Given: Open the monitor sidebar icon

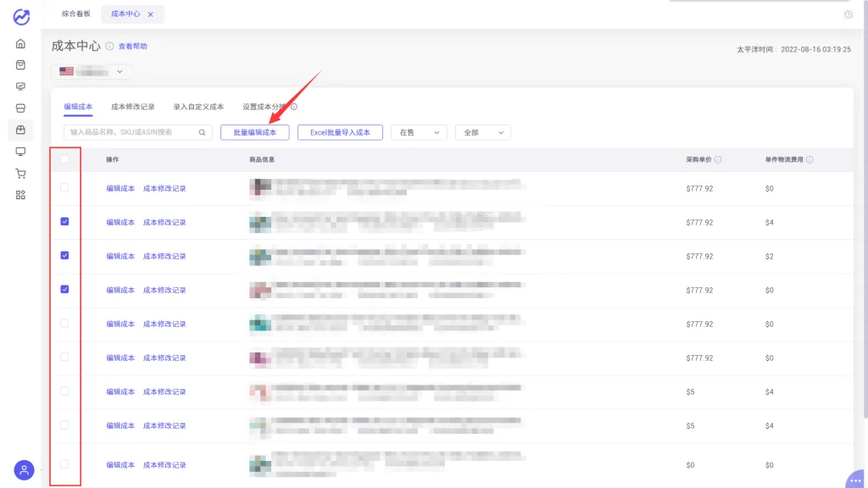Looking at the screenshot, I should coord(20,152).
